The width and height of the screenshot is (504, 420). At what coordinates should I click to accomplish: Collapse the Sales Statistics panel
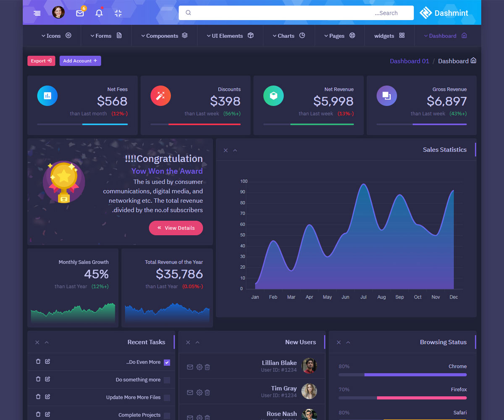pos(235,150)
